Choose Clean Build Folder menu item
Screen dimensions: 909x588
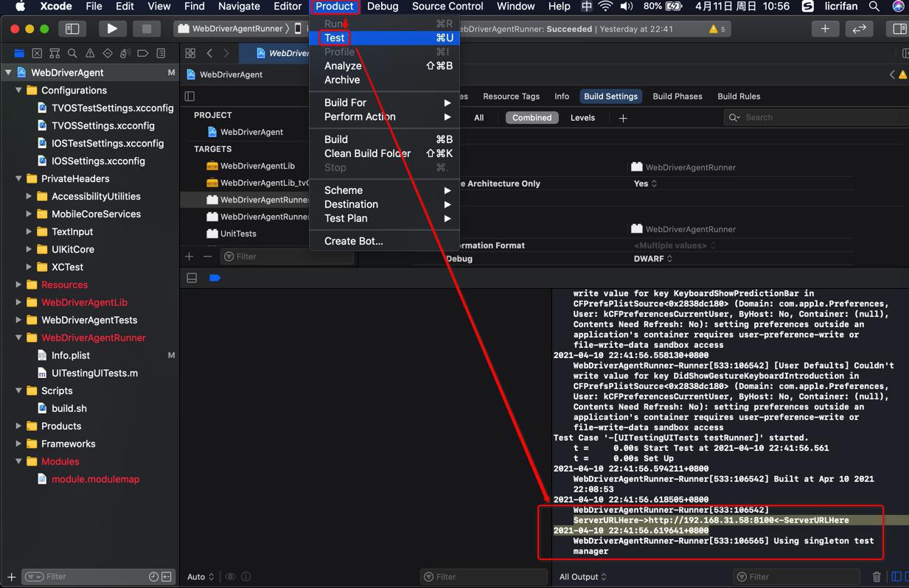[x=384, y=153]
